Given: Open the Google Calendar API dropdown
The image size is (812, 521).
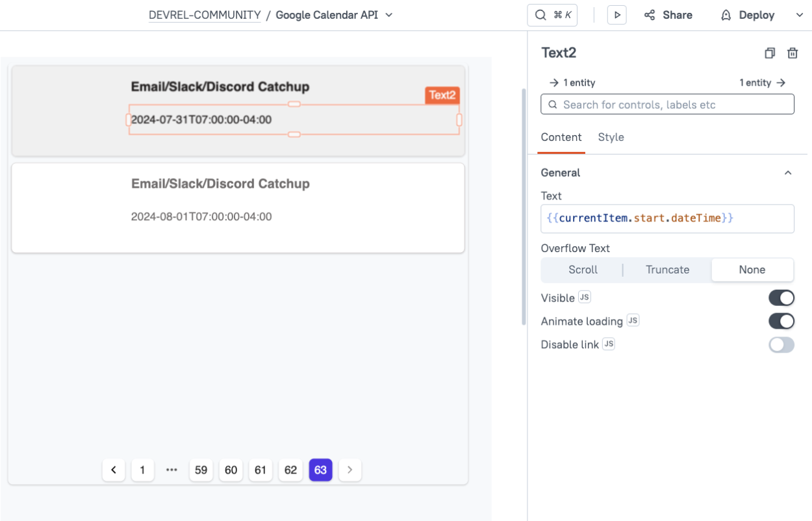Looking at the screenshot, I should click(x=388, y=14).
